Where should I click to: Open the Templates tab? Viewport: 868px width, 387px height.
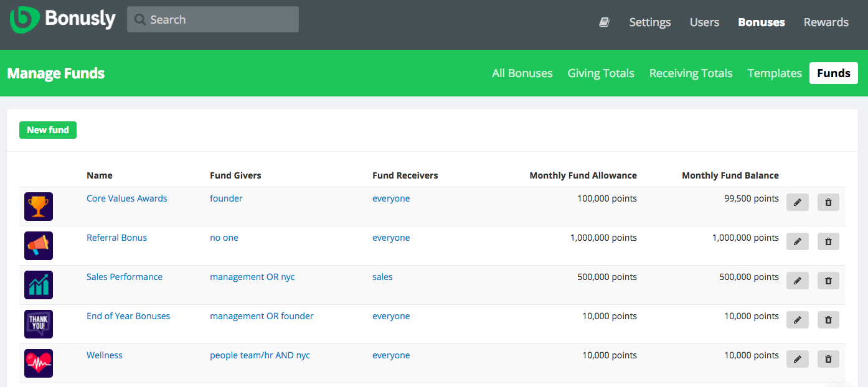tap(774, 73)
